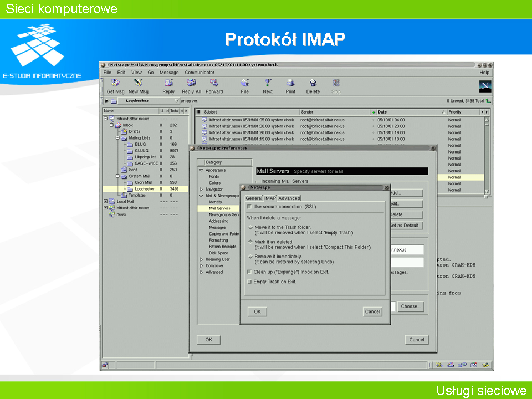Print the message with Print icon
532x399 pixels.
290,83
